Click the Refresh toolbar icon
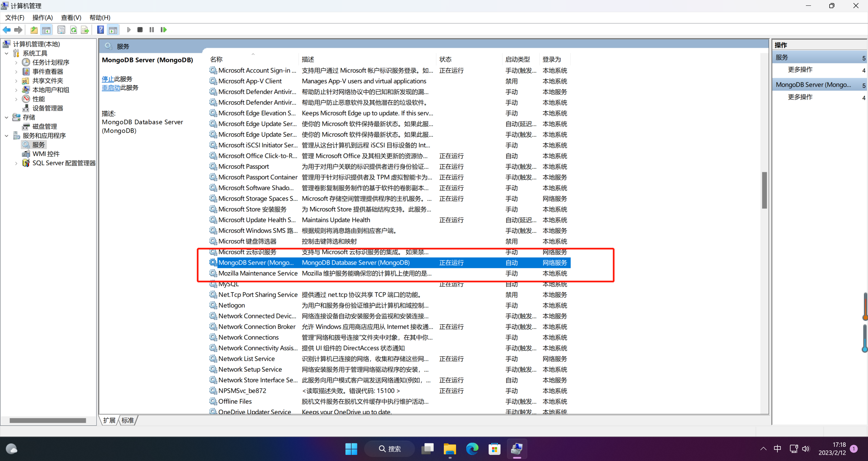 pos(73,30)
